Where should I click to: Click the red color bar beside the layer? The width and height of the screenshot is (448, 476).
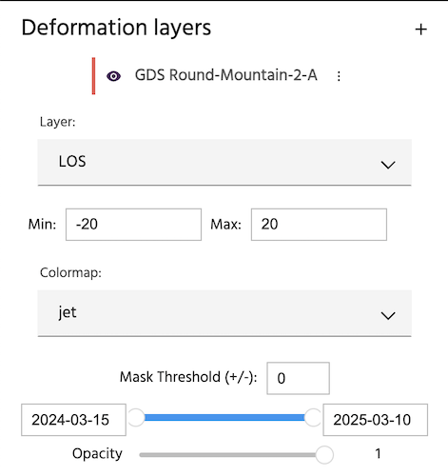93,76
